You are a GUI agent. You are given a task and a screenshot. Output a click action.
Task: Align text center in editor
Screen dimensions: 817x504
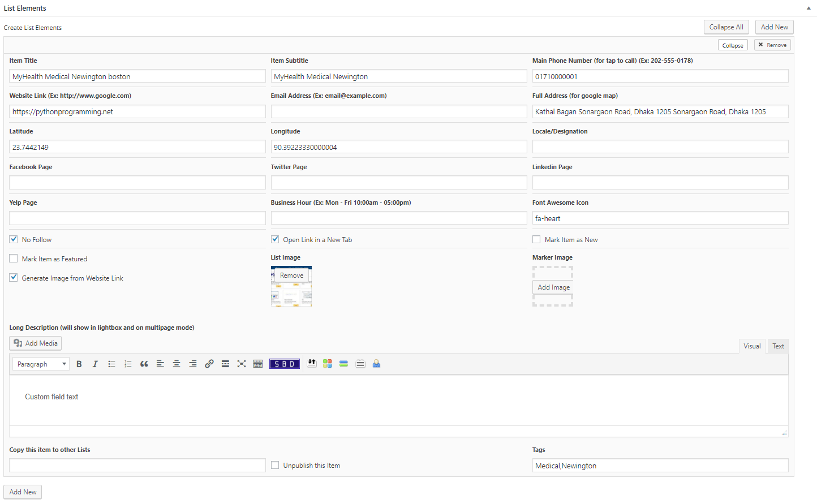pyautogui.click(x=177, y=364)
